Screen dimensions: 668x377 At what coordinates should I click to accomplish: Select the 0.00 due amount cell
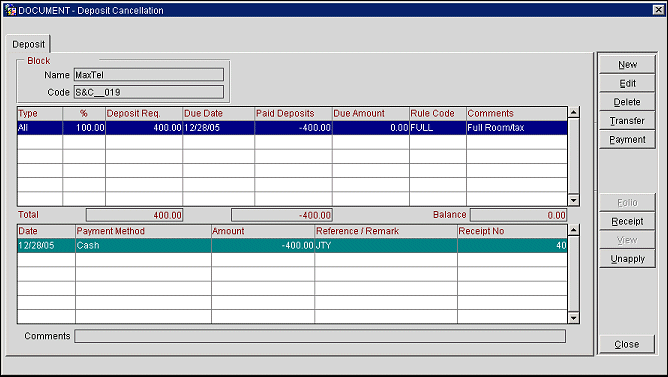(x=371, y=128)
